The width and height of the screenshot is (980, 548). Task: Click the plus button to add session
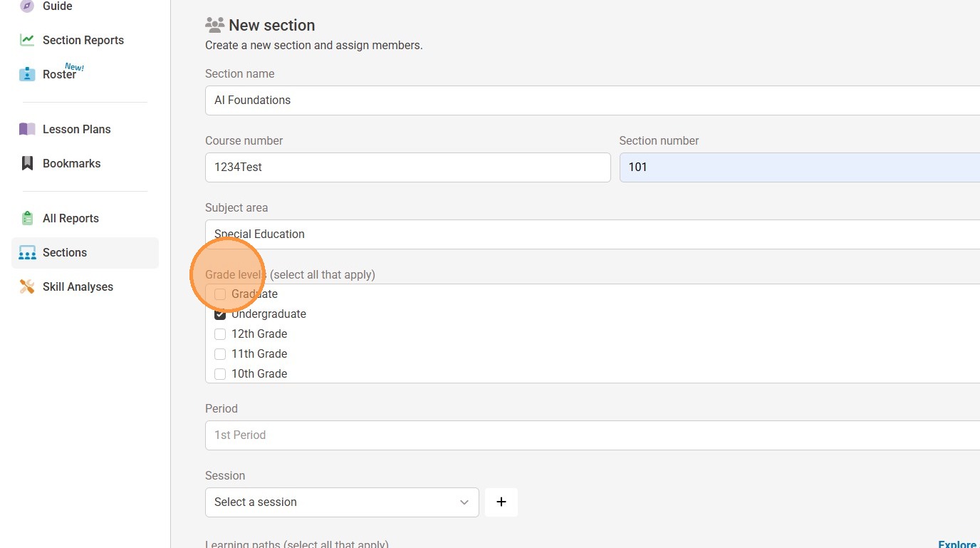pos(501,502)
